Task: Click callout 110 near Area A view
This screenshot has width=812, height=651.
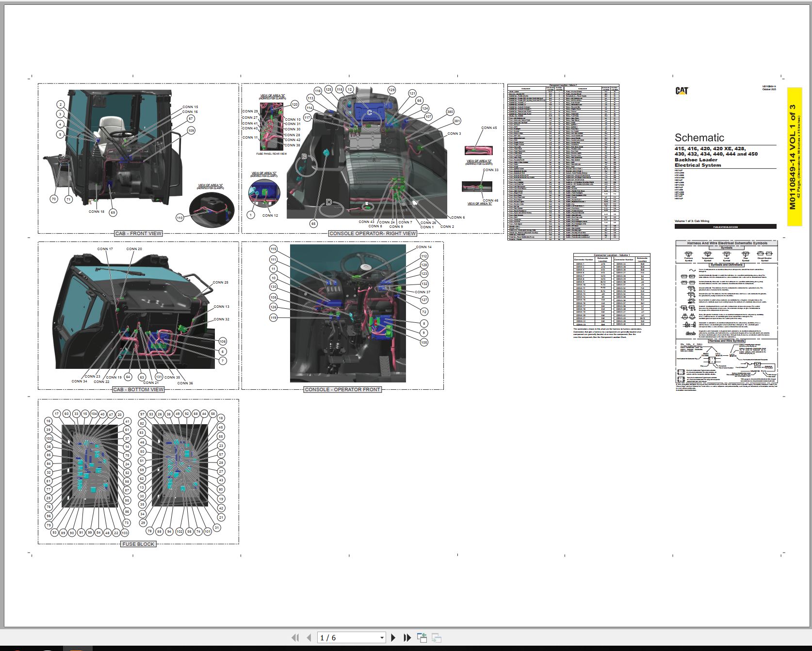Action: tap(179, 218)
